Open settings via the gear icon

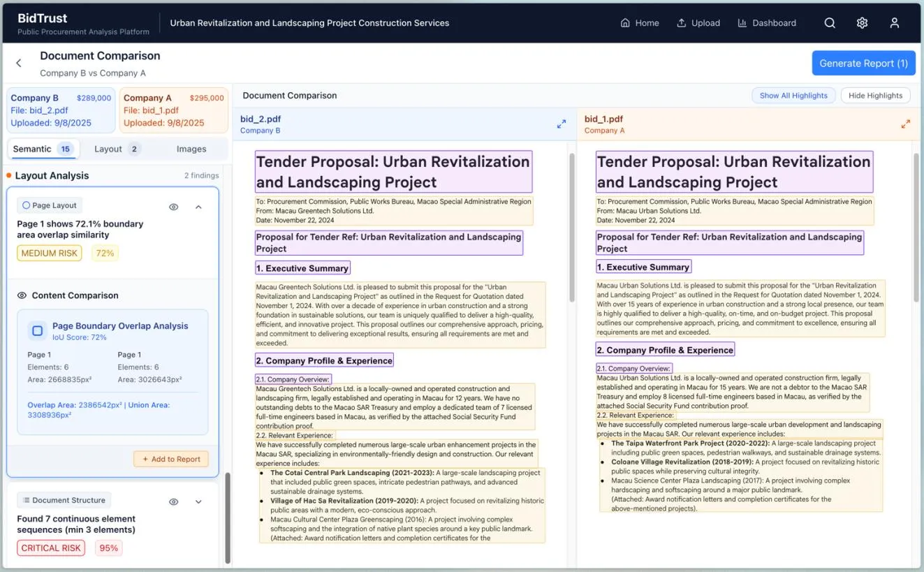862,23
